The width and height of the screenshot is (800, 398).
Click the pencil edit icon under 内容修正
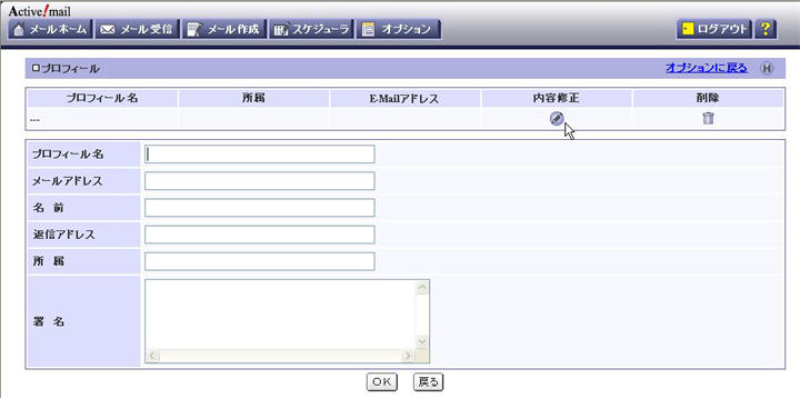pos(556,118)
